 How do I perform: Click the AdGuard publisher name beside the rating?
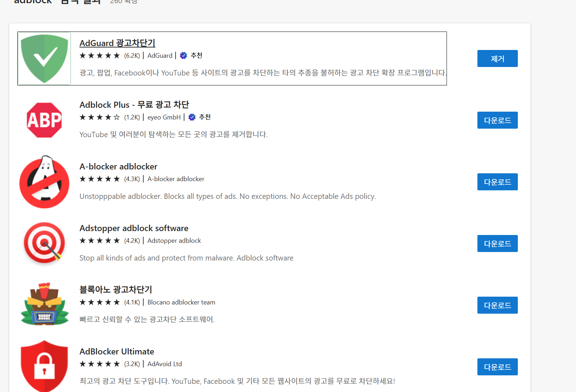[160, 56]
